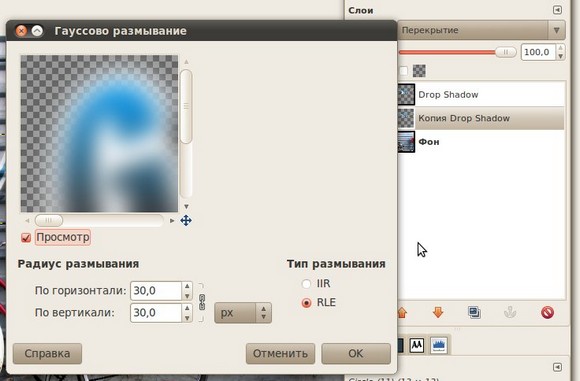Toggle the lock alpha channel checkbox

click(x=403, y=71)
